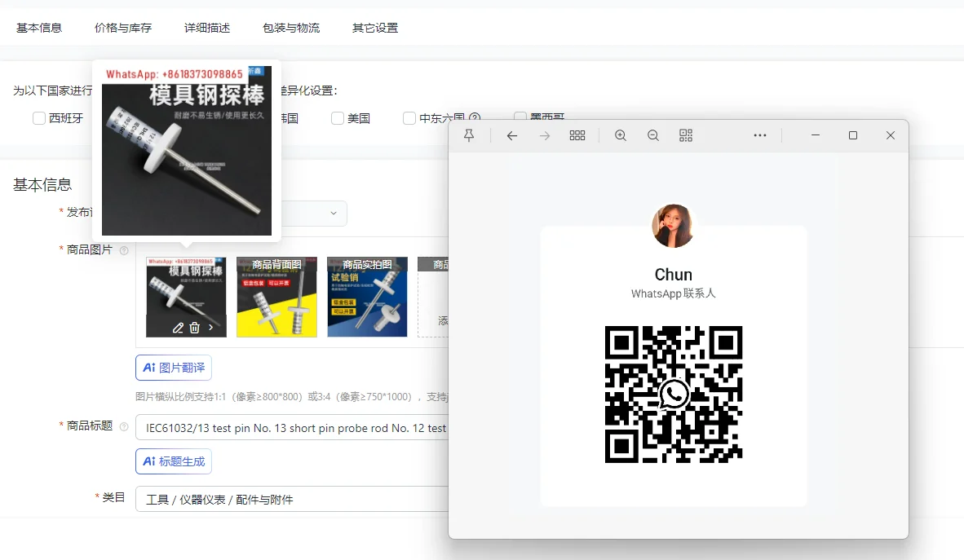Viewport: 964px width, 560px height.
Task: Open the 类目 category selector field
Action: 292,500
